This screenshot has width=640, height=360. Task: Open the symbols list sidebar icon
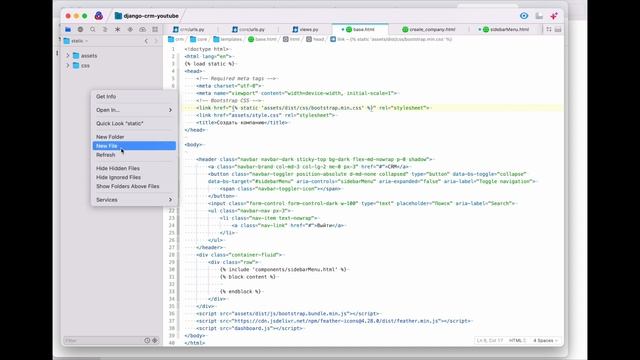click(105, 29)
